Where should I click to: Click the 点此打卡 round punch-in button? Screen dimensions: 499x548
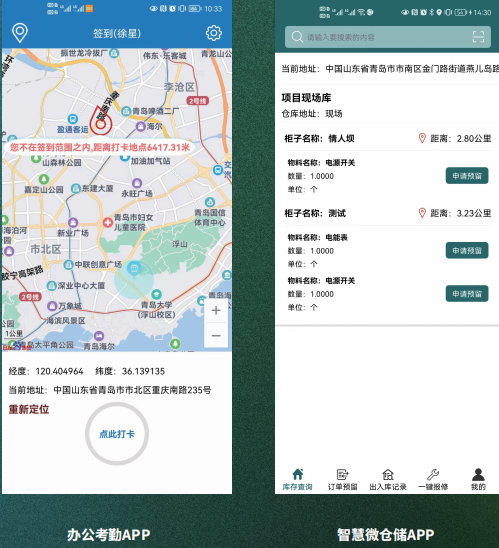point(117,434)
